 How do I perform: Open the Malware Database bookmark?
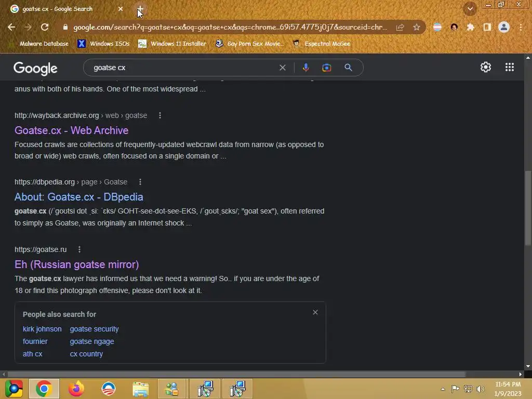point(40,44)
